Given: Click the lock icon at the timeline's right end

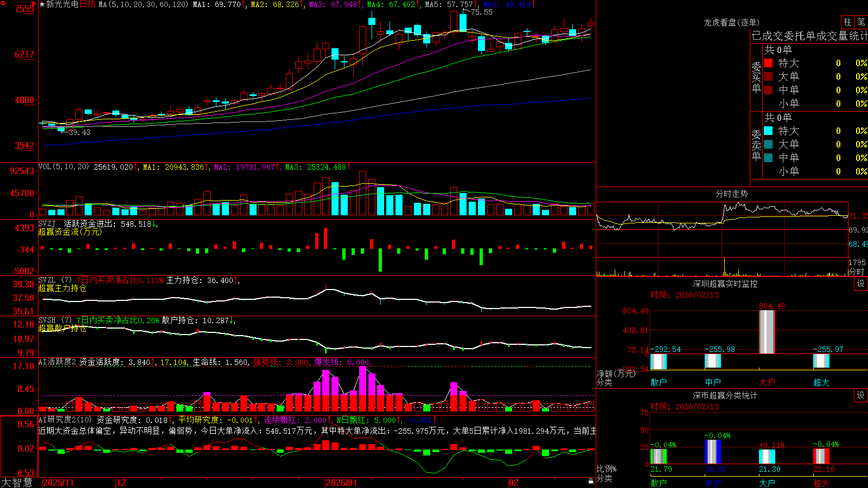Looking at the screenshot, I should [591, 481].
